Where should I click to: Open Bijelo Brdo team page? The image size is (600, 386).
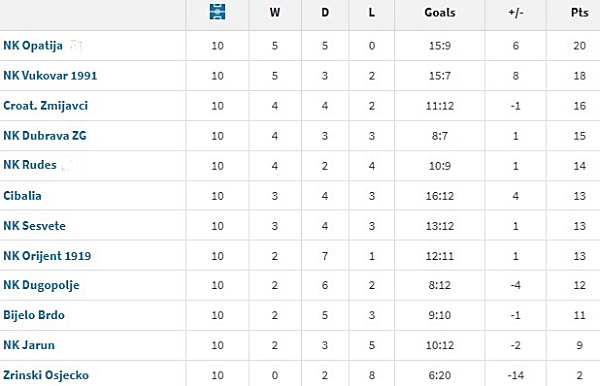[34, 315]
